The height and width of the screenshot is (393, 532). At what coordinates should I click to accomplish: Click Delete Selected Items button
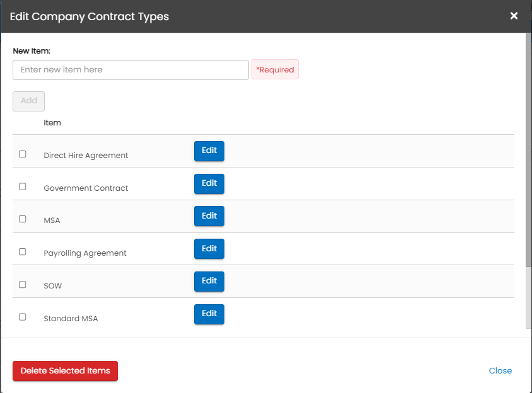pos(65,371)
